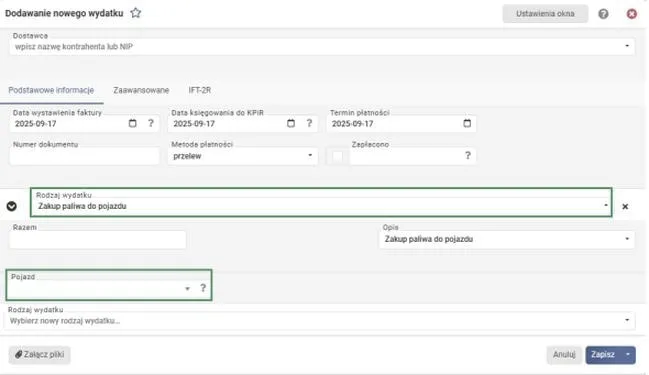Click Ustawienia okna button
Image resolution: width=649 pixels, height=375 pixels.
pyautogui.click(x=545, y=14)
